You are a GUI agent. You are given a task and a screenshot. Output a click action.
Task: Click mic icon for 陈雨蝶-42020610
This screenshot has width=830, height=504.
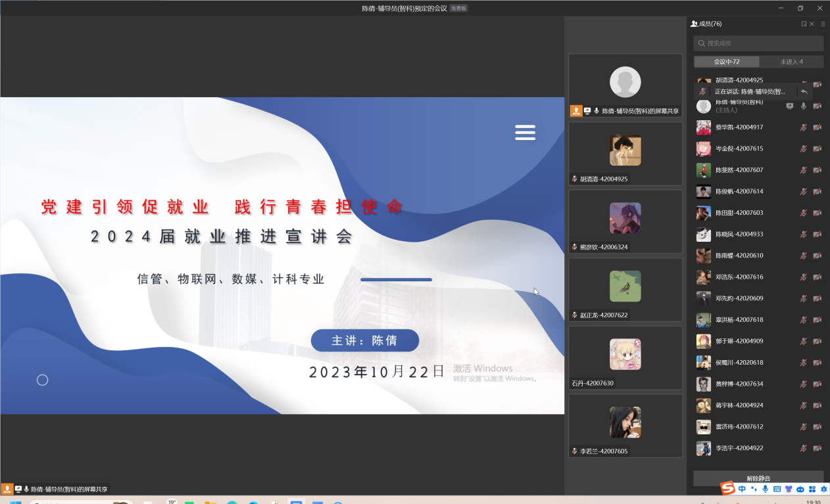click(803, 256)
